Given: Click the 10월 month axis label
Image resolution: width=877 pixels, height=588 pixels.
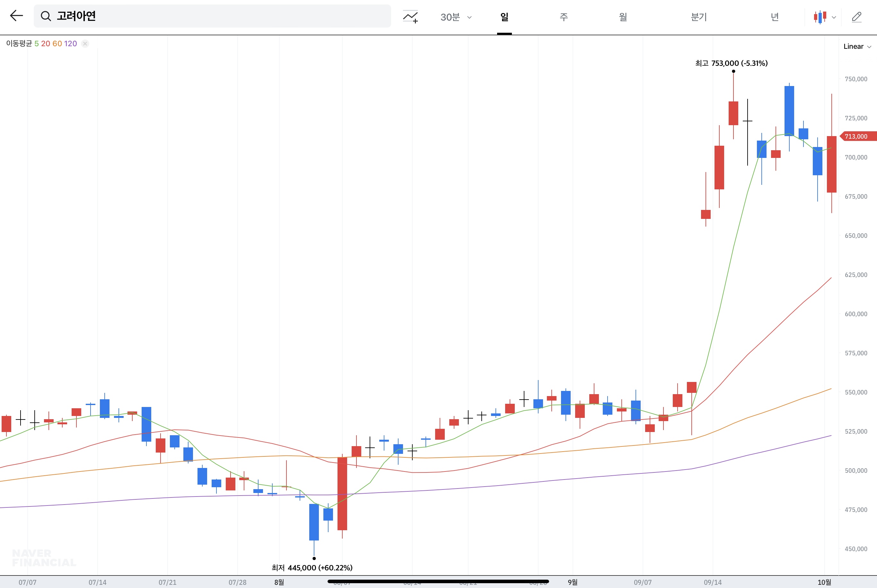Looking at the screenshot, I should [824, 582].
